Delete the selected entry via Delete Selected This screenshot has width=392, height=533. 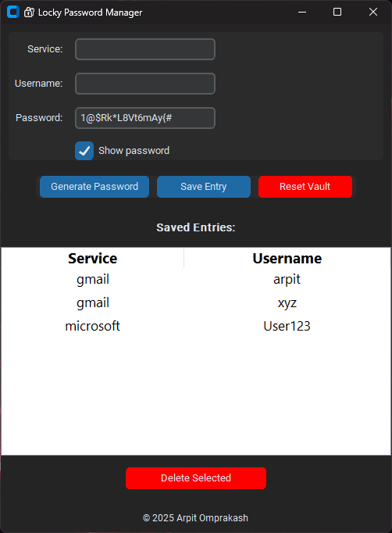(196, 478)
